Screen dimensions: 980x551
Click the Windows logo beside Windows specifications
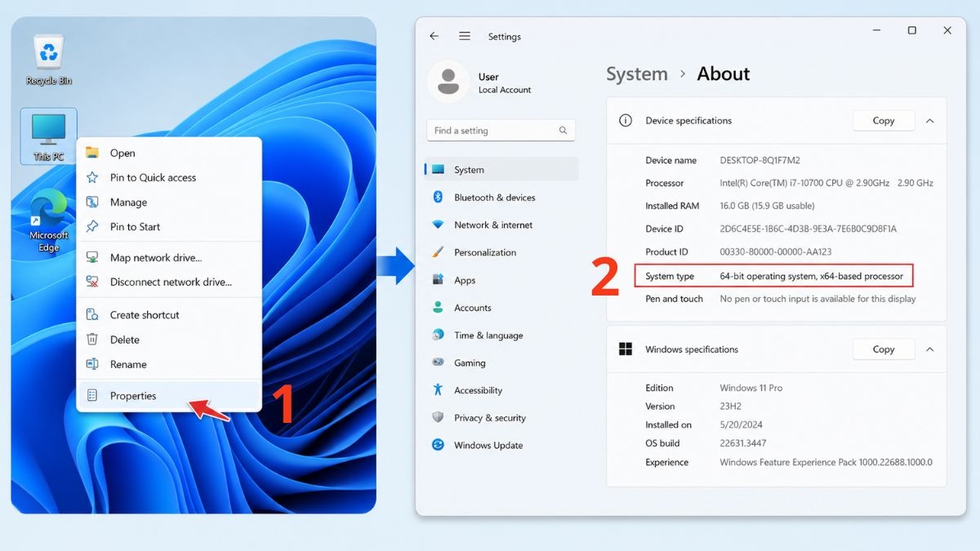click(x=626, y=349)
